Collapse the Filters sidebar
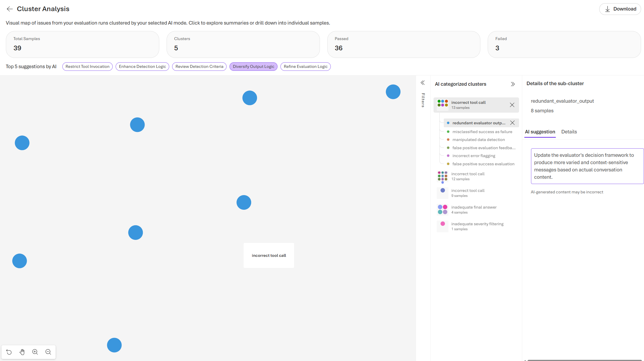Screen dimensions: 644x361 [423, 83]
